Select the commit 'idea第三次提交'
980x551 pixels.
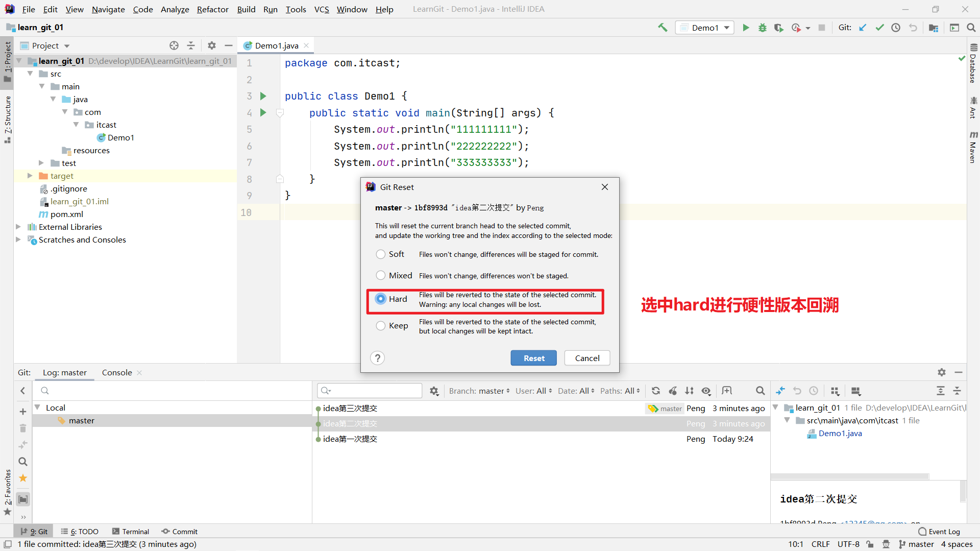541,408
